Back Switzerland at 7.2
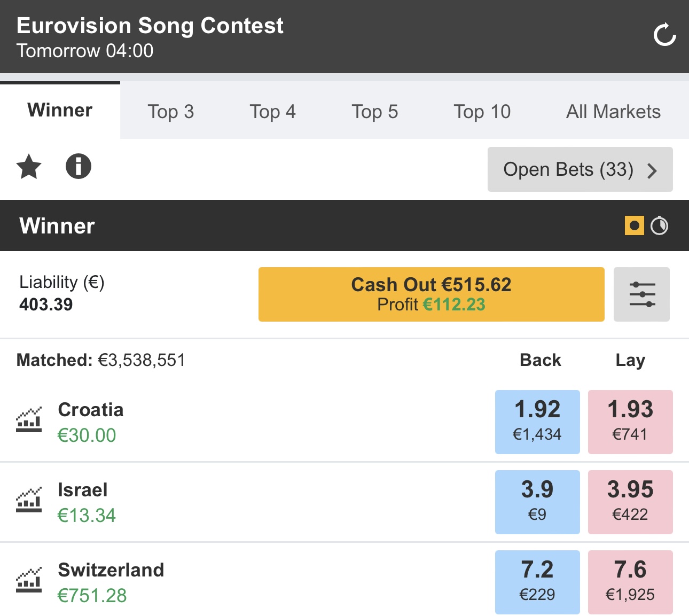The image size is (689, 616). pos(537,582)
